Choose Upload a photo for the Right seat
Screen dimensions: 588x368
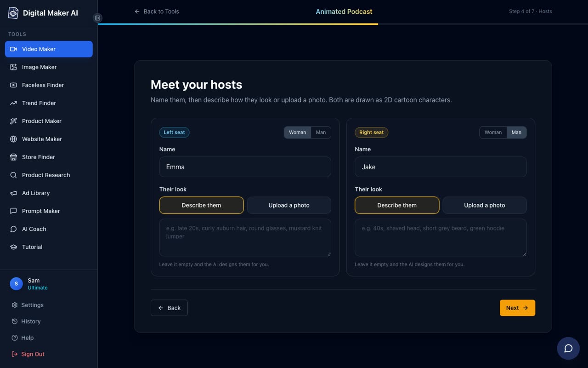click(x=485, y=205)
